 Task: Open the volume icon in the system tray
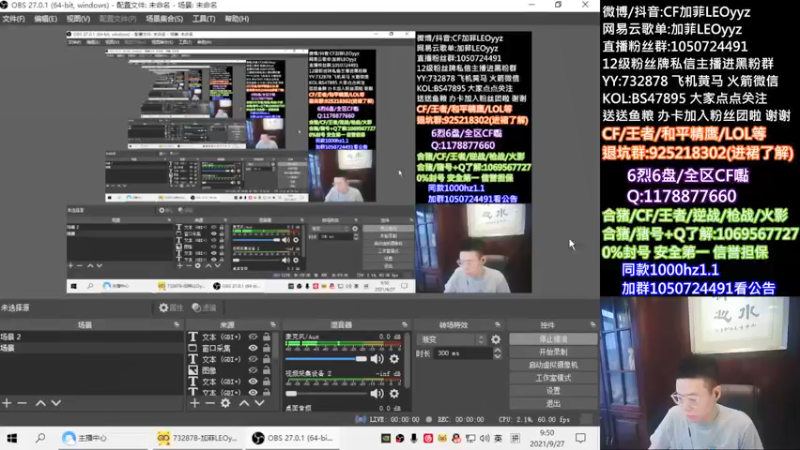click(x=485, y=438)
